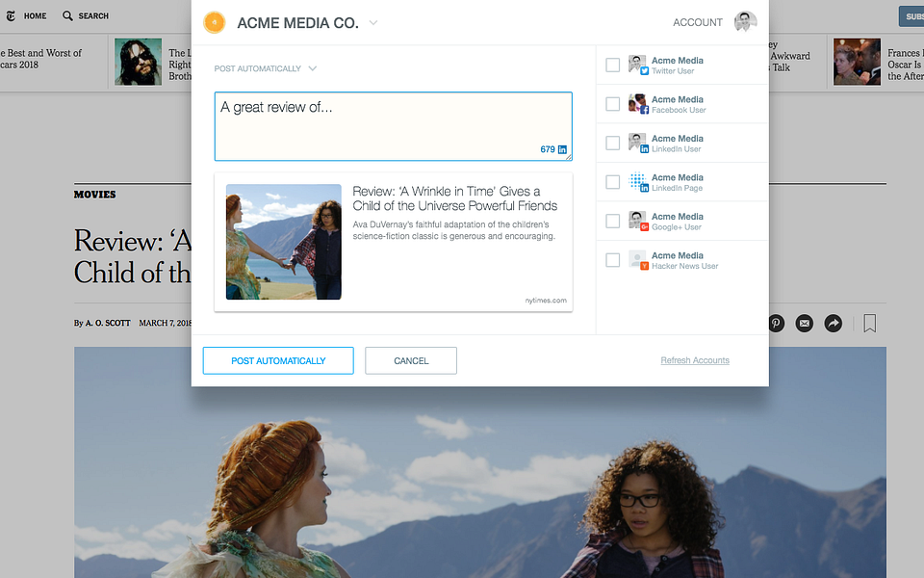Open the ACCOUNT menu
This screenshot has height=578, width=924.
pos(698,22)
